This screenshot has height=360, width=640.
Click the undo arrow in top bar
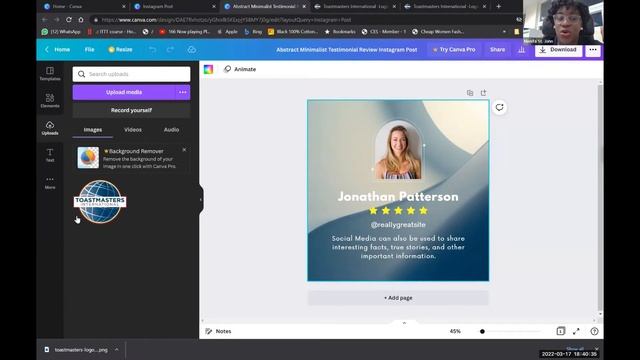point(152,49)
